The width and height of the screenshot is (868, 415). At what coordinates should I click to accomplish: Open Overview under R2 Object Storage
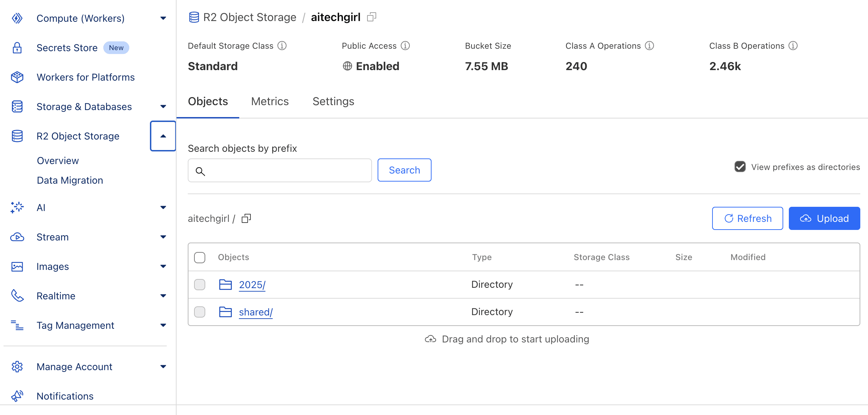coord(58,161)
